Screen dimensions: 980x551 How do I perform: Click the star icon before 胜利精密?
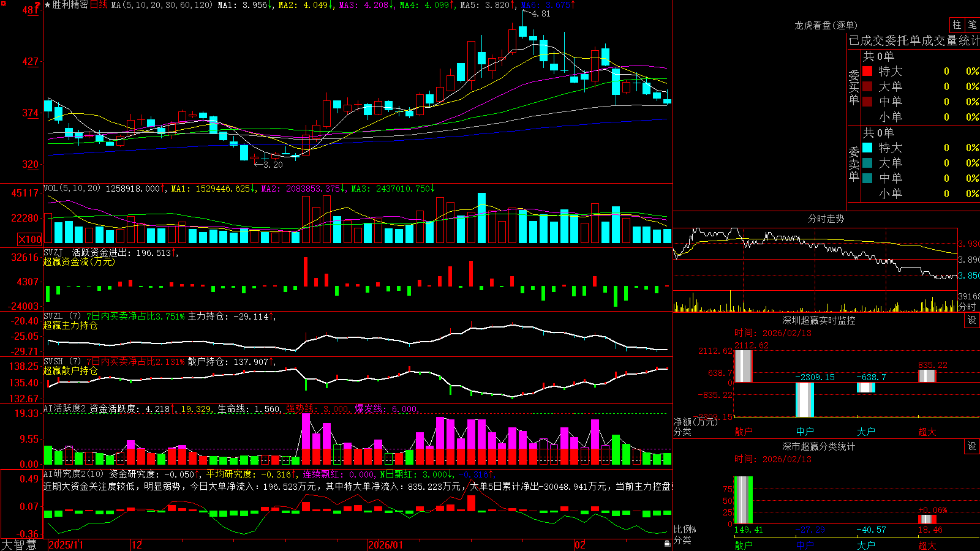click(x=48, y=5)
